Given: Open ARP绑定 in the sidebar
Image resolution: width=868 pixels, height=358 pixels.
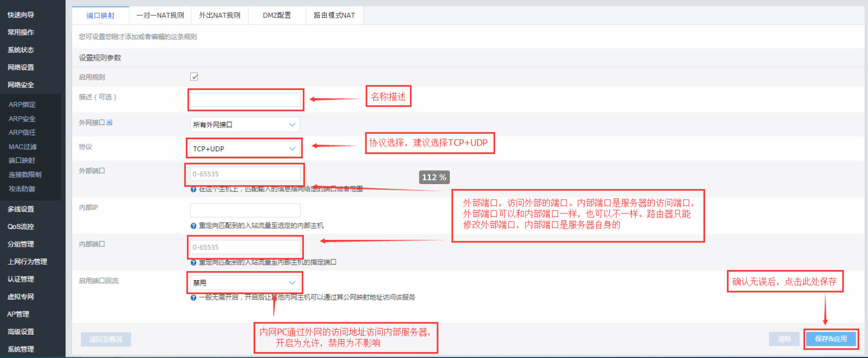Looking at the screenshot, I should (22, 105).
